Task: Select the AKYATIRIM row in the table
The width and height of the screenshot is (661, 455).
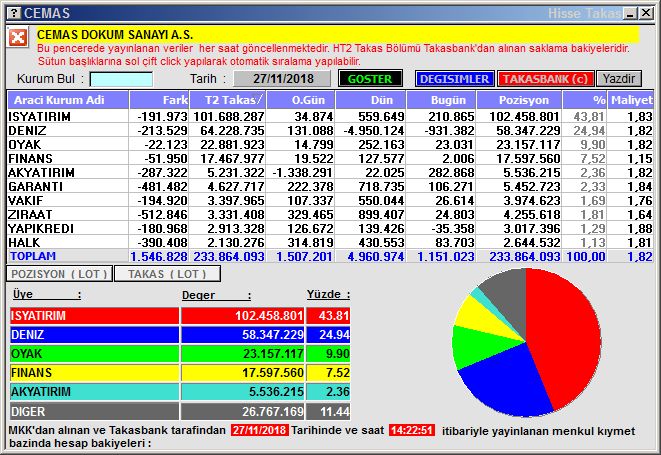Action: coord(330,172)
